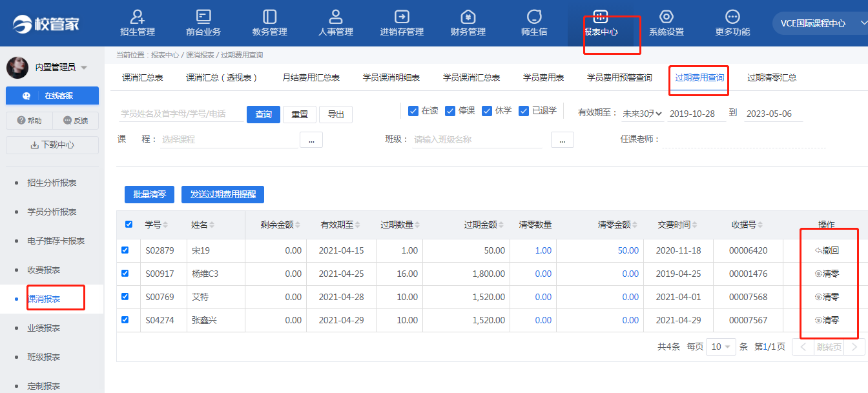Toggle the 在读 checkbox

413,111
